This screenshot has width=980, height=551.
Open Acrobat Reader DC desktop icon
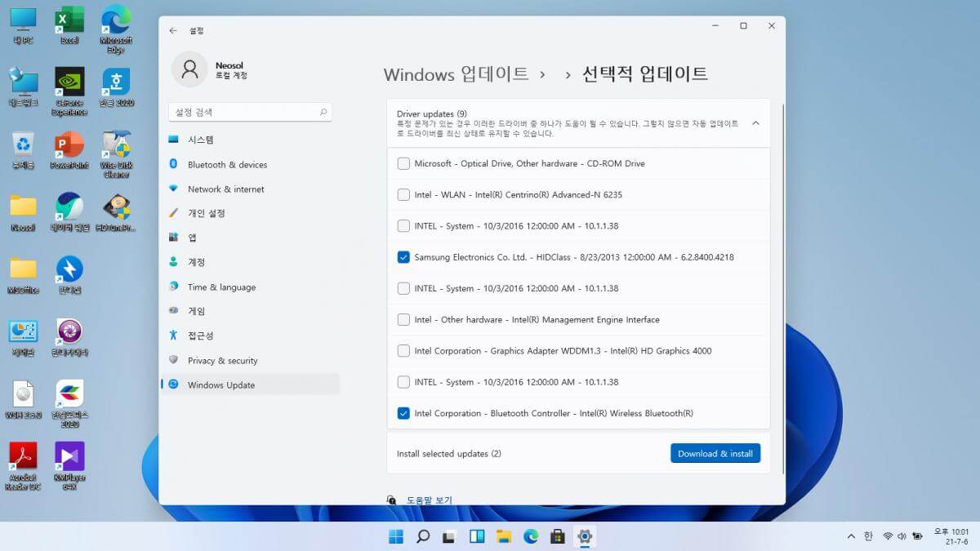[x=23, y=466]
